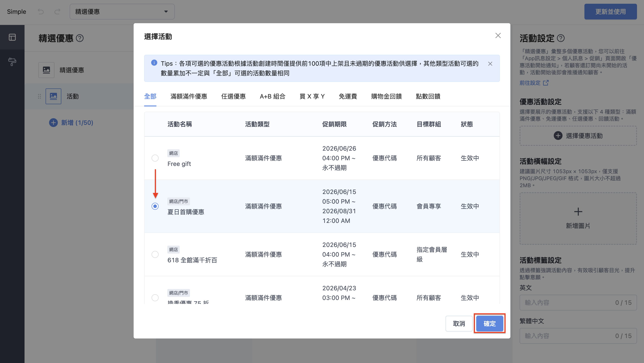Click the undo arrow icon
The image size is (644, 363).
(41, 11)
